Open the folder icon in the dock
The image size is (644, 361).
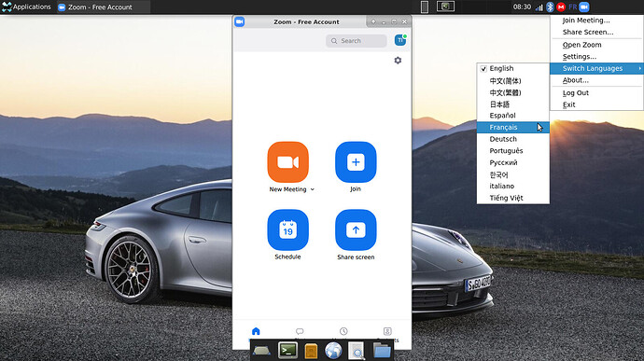pyautogui.click(x=382, y=351)
